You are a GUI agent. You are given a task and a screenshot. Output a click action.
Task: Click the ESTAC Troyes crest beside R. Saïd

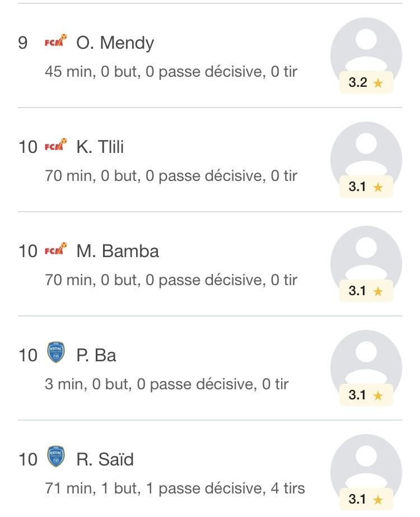coord(55,457)
